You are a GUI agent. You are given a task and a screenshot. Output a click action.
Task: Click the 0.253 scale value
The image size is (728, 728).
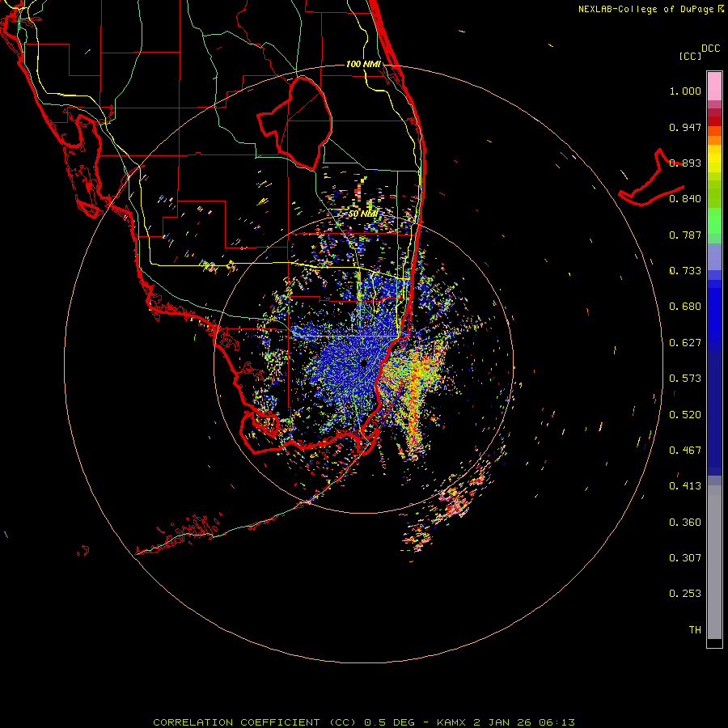tap(685, 594)
